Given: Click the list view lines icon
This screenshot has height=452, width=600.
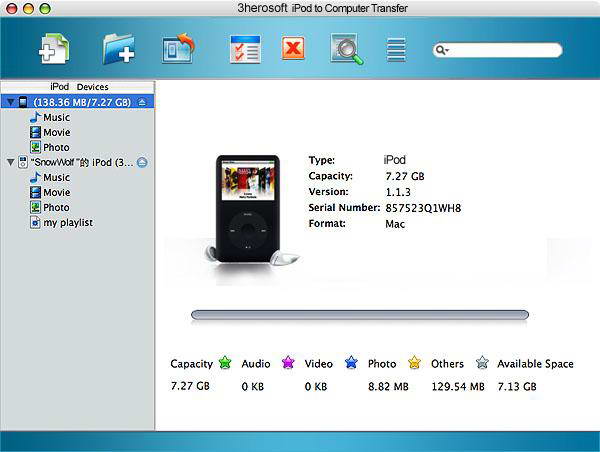Looking at the screenshot, I should click(396, 50).
